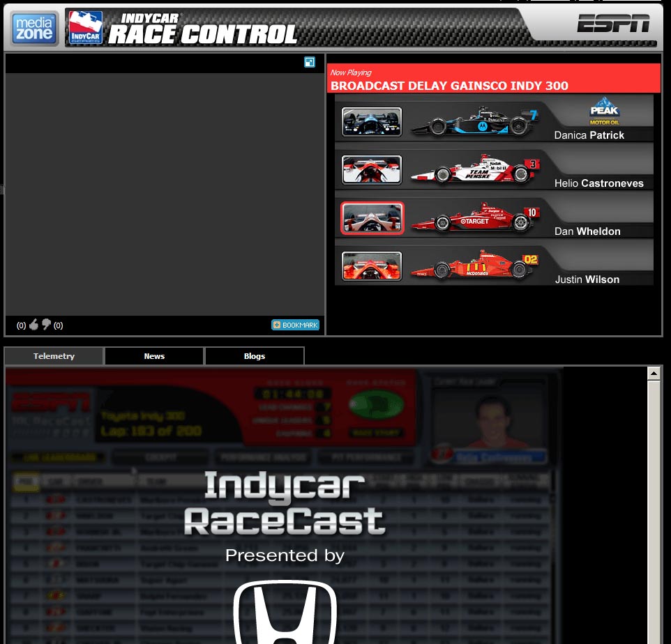The height and width of the screenshot is (644, 671).
Task: Click the Dan Wheldon driver name
Action: (x=587, y=231)
